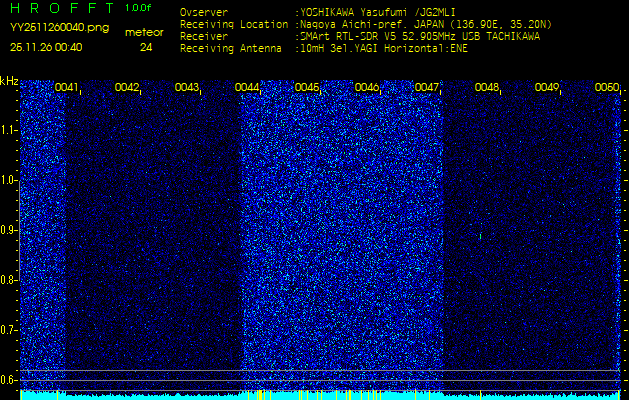Click time marker 0050
The image size is (629, 400).
(607, 87)
